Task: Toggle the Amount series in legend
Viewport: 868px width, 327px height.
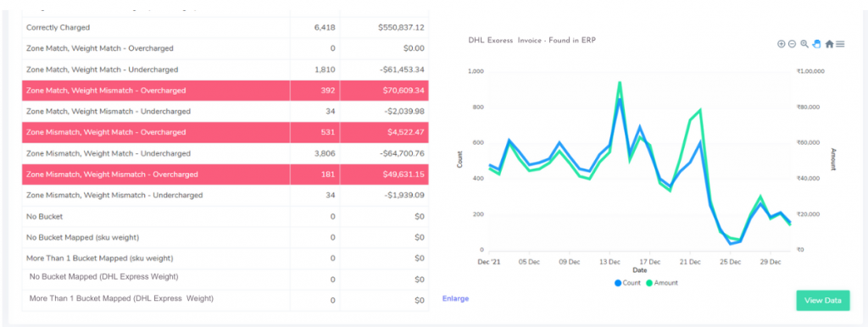Action: [x=661, y=283]
